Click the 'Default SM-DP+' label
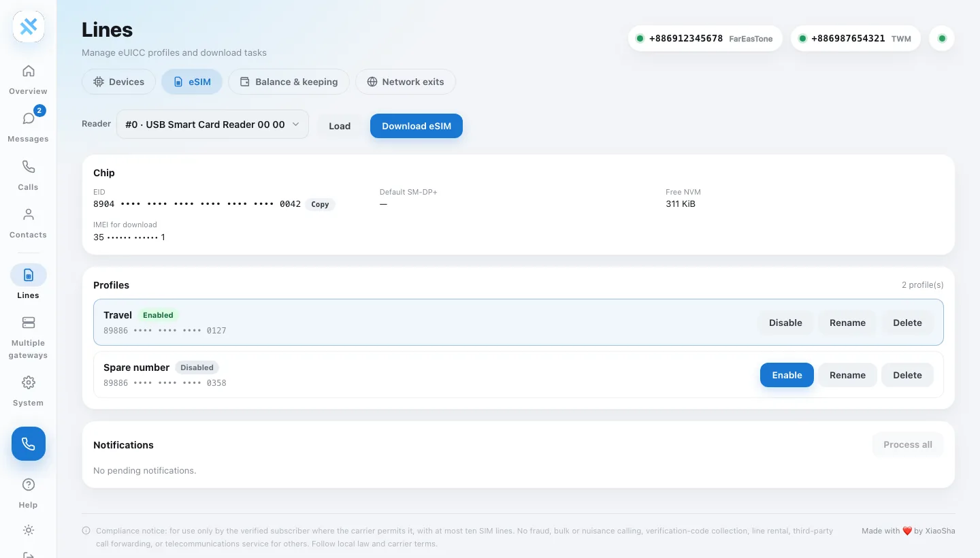980x558 pixels. [x=408, y=192]
